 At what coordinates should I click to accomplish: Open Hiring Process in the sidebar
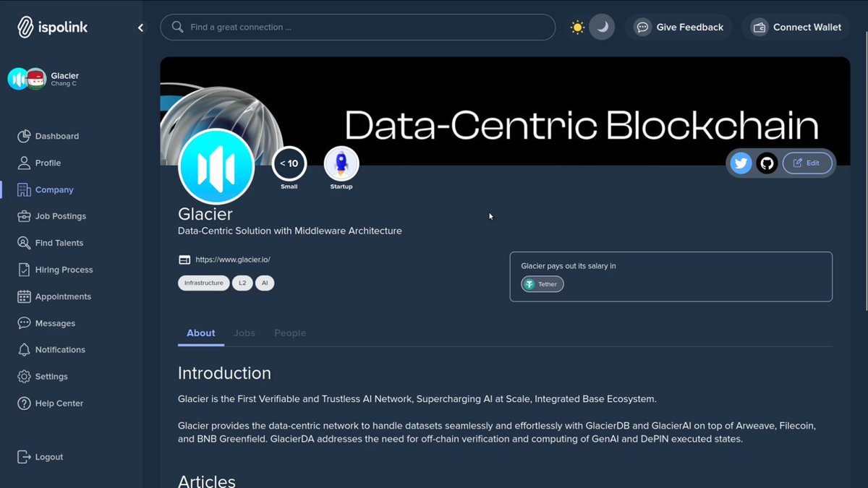[x=55, y=270]
